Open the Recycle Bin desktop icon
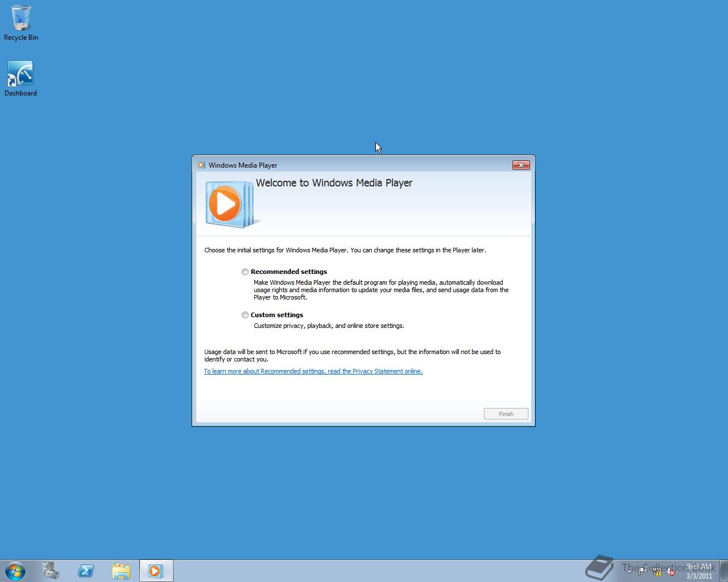This screenshot has width=728, height=582. coord(21,23)
